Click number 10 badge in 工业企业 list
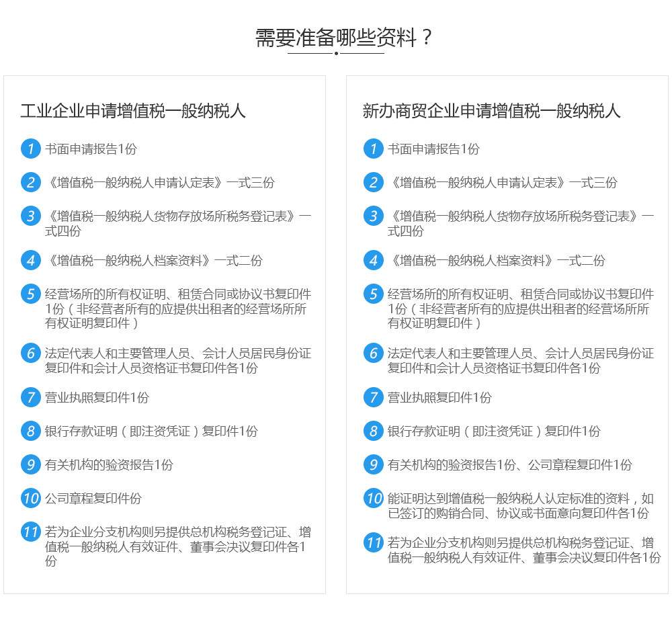This screenshot has width=672, height=621. point(31,498)
